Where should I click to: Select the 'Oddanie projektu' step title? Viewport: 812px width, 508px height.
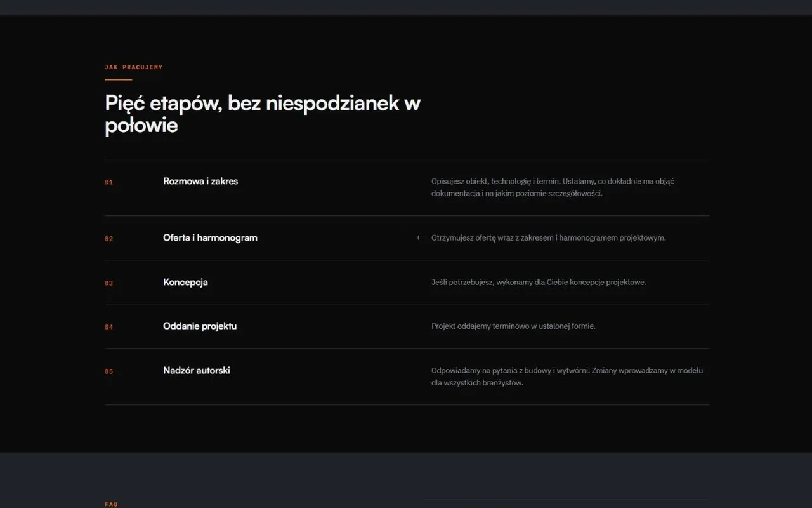tap(200, 326)
